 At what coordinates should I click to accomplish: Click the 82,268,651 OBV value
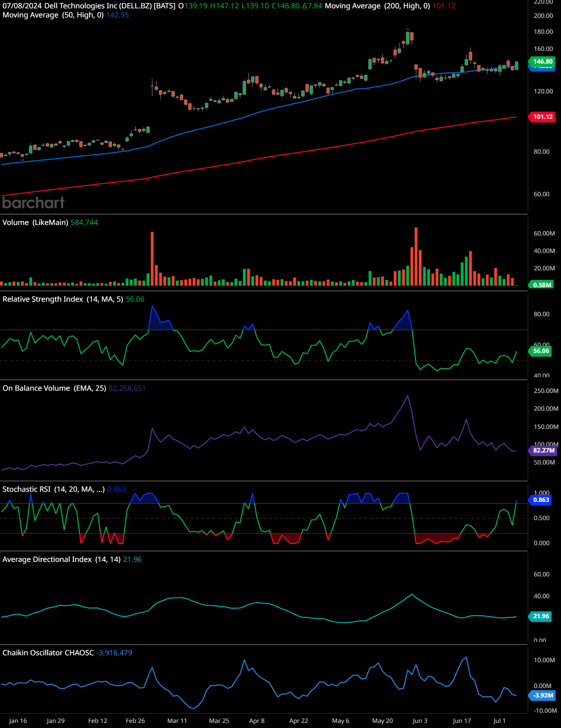click(x=127, y=388)
